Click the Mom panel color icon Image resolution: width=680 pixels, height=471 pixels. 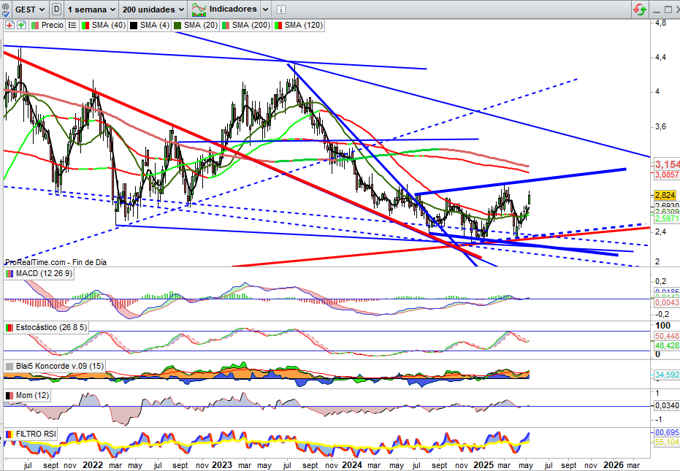[x=9, y=396]
